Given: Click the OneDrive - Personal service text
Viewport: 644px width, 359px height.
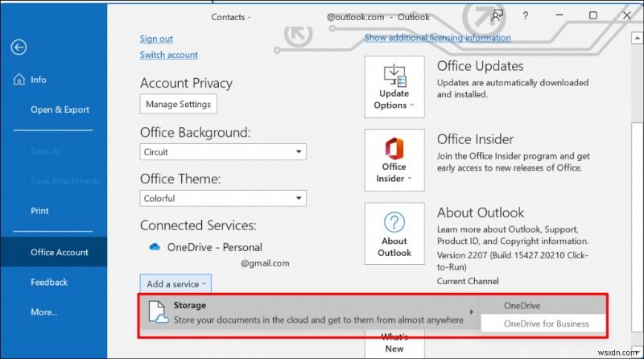Looking at the screenshot, I should pyautogui.click(x=214, y=247).
